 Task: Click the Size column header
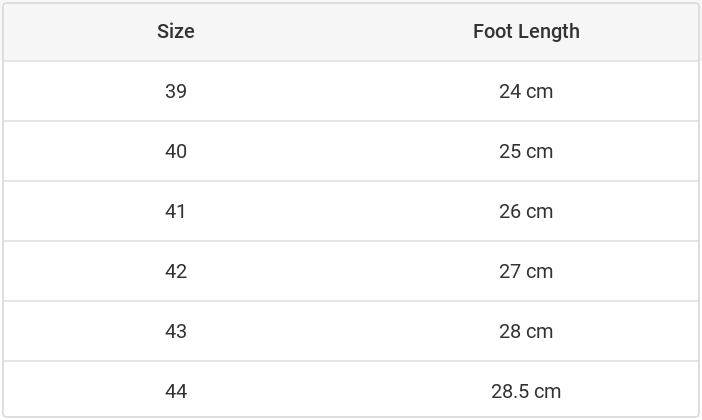click(176, 31)
